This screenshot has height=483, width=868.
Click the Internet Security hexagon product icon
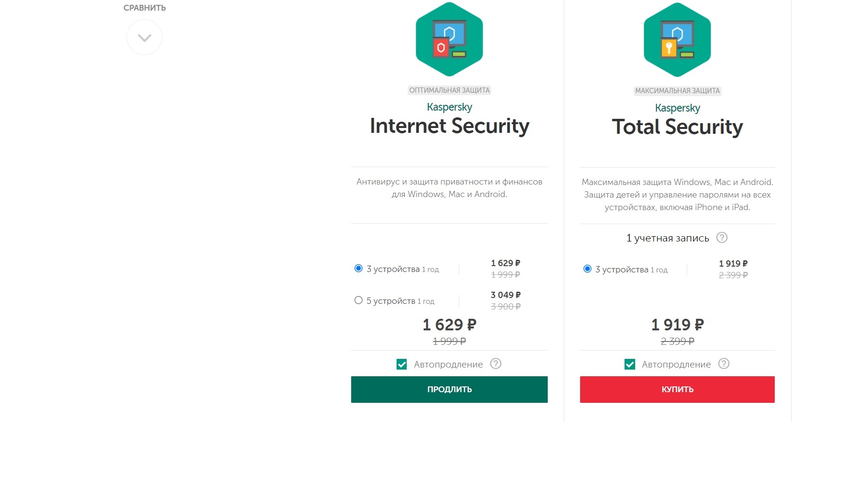[x=449, y=40]
